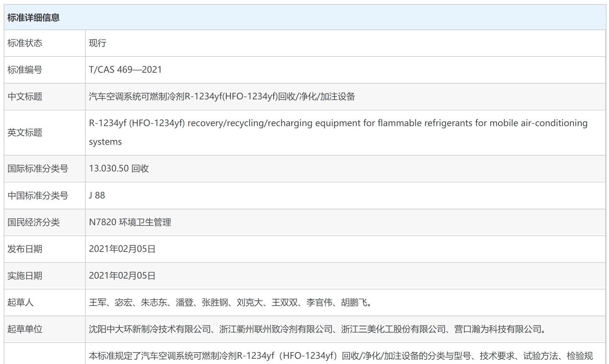
Task: Click the scope description starting 本标准规定了
Action: click(x=341, y=356)
